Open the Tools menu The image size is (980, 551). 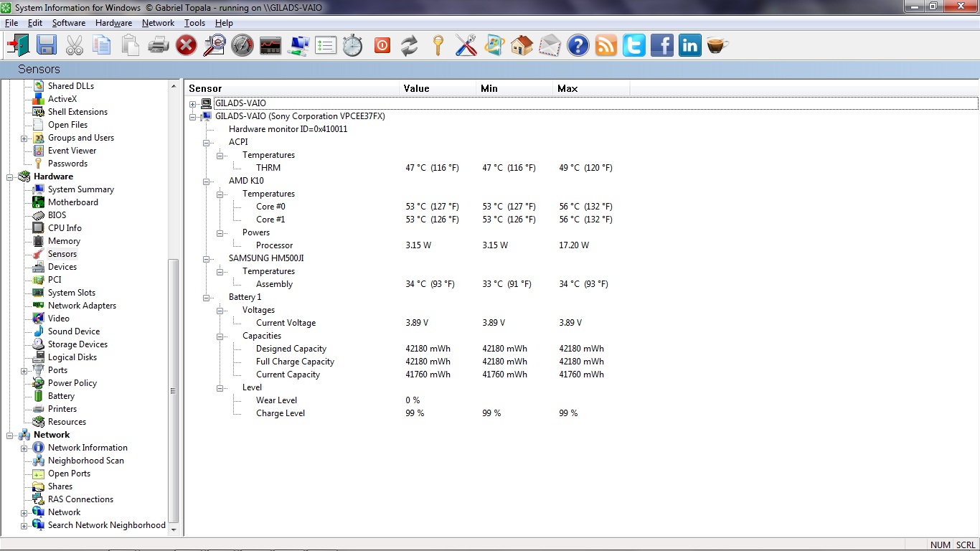click(x=194, y=23)
